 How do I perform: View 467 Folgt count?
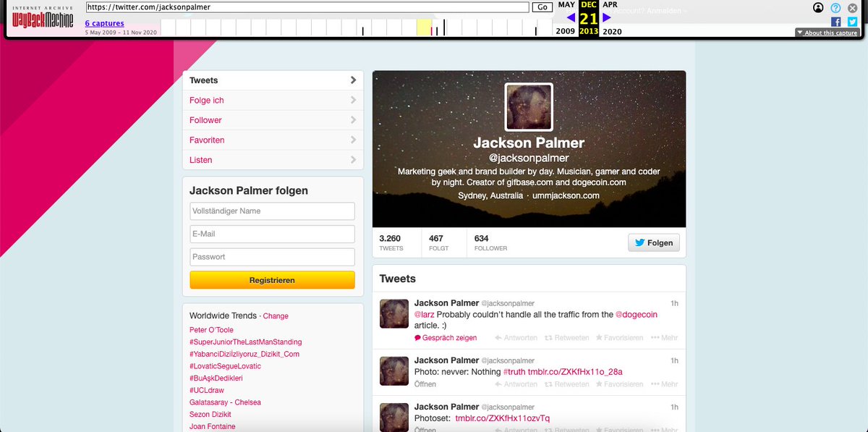tap(438, 242)
